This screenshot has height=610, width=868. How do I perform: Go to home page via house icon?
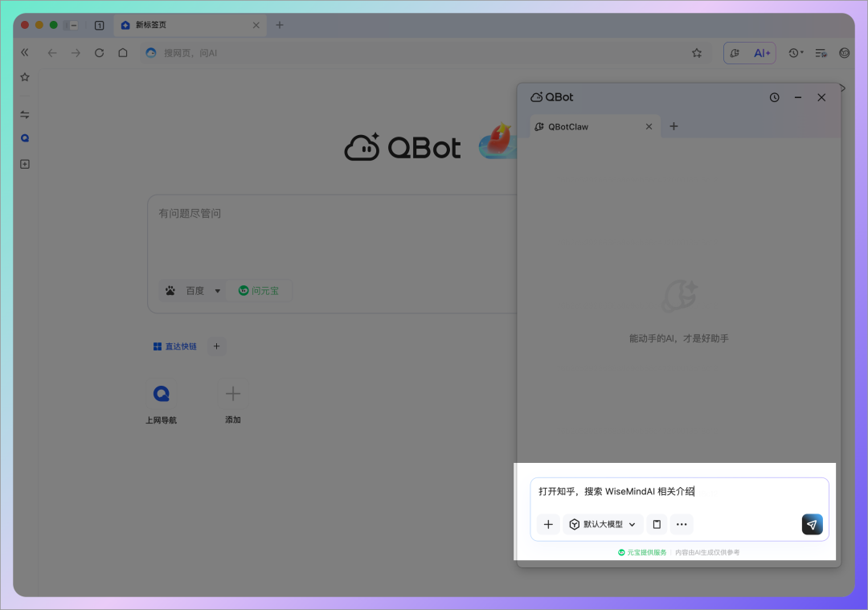[x=123, y=53]
